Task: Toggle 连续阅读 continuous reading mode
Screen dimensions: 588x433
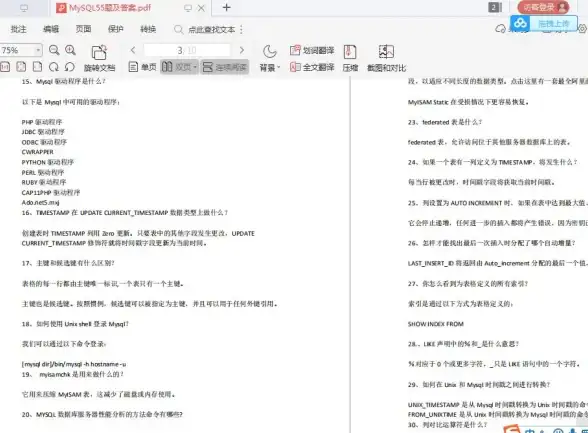Action: pos(225,67)
